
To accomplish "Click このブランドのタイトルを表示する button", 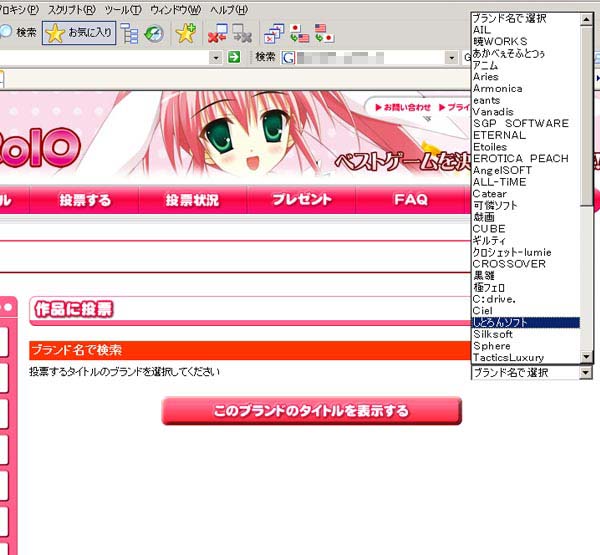I will (x=311, y=411).
